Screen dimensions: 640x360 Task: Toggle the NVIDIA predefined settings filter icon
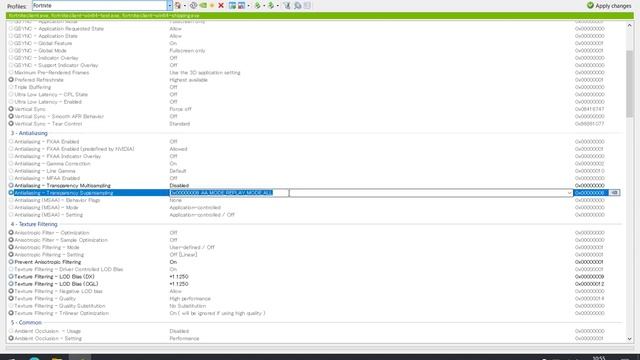point(287,5)
